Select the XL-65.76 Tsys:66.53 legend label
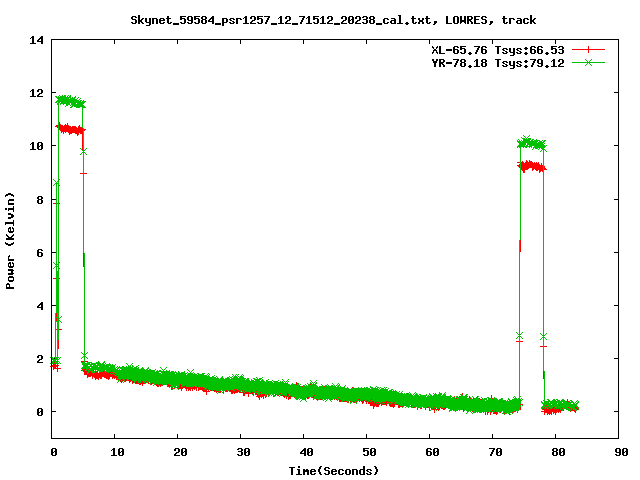 click(x=498, y=50)
